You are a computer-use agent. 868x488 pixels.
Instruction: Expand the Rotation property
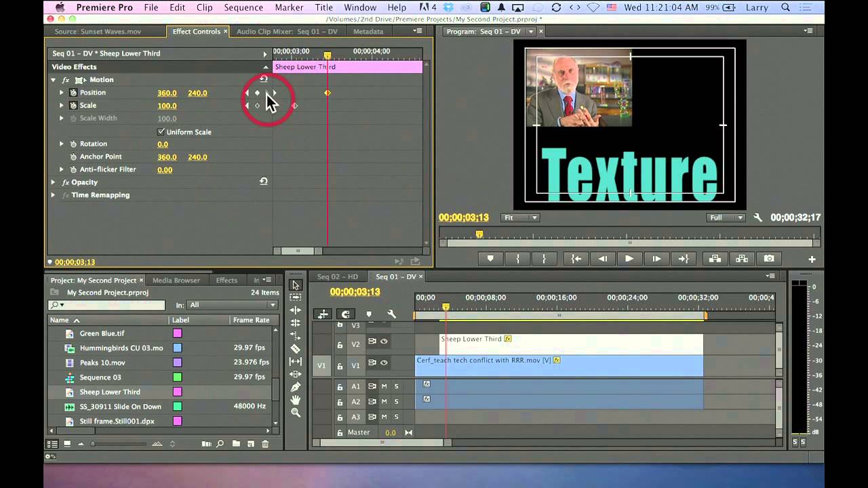click(x=61, y=144)
